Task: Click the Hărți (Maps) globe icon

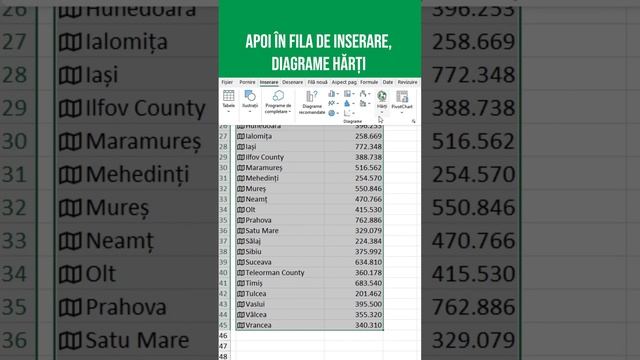Action: (382, 96)
